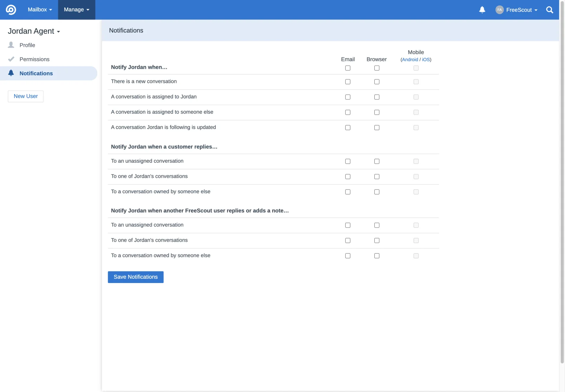Click the Profile person icon in sidebar
Viewport: 565px width, 392px height.
pyautogui.click(x=11, y=45)
